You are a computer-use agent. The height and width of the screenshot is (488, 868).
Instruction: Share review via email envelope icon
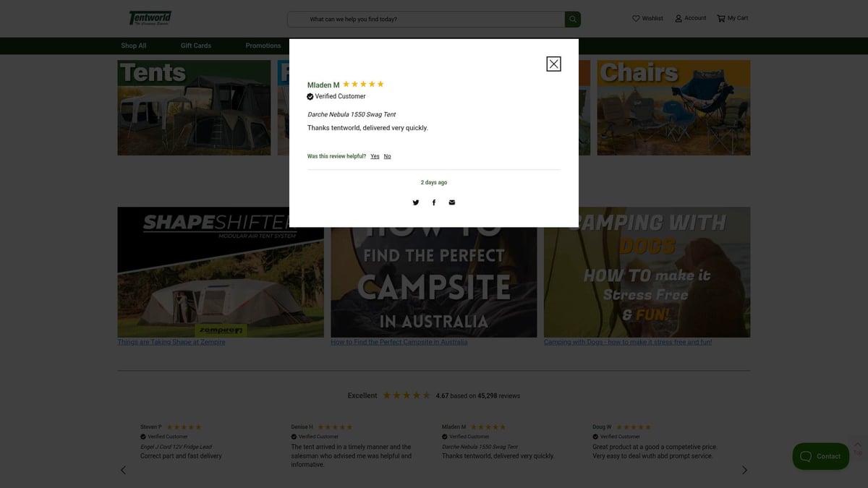452,202
